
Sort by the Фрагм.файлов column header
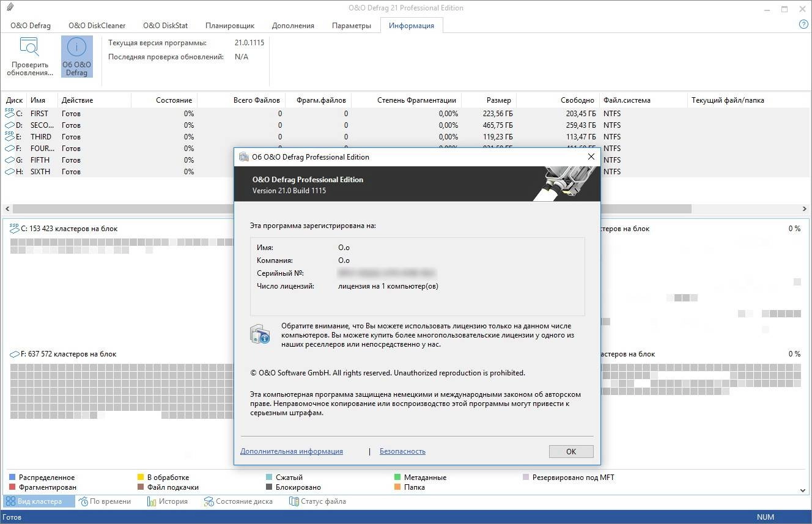coord(318,100)
